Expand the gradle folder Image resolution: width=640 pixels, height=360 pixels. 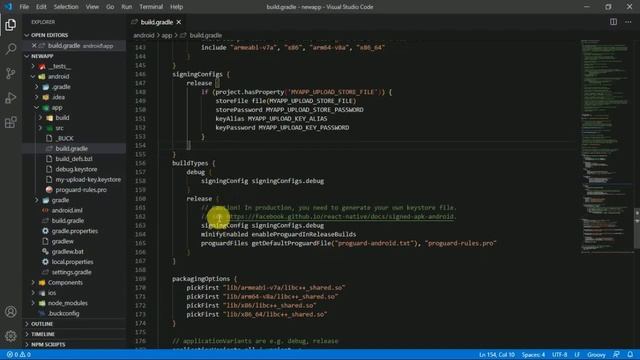point(74,200)
